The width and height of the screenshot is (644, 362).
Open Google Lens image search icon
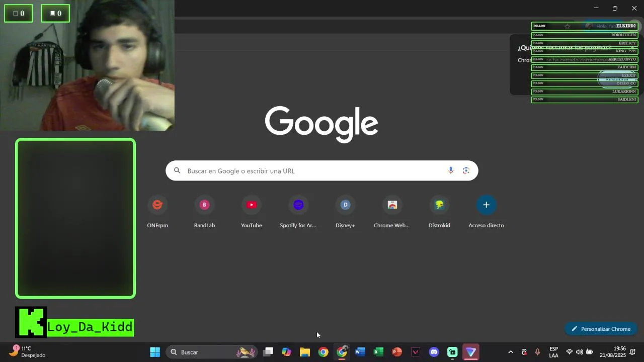pos(466,170)
